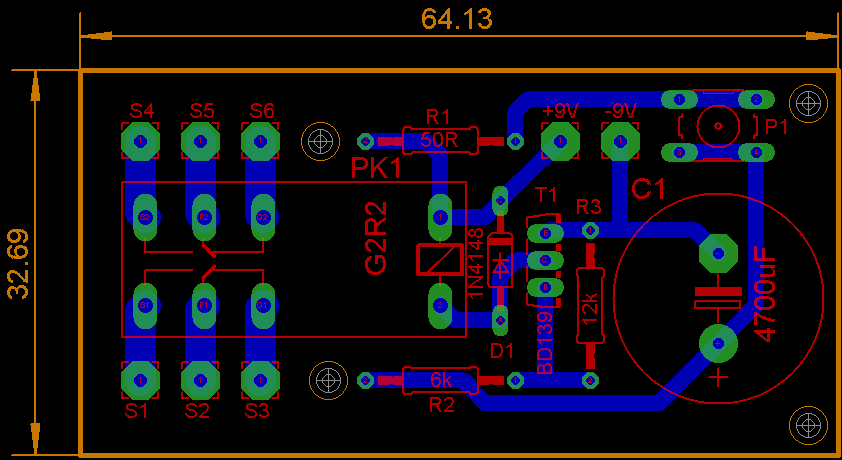
Task: Select the +9V label
Action: point(560,112)
